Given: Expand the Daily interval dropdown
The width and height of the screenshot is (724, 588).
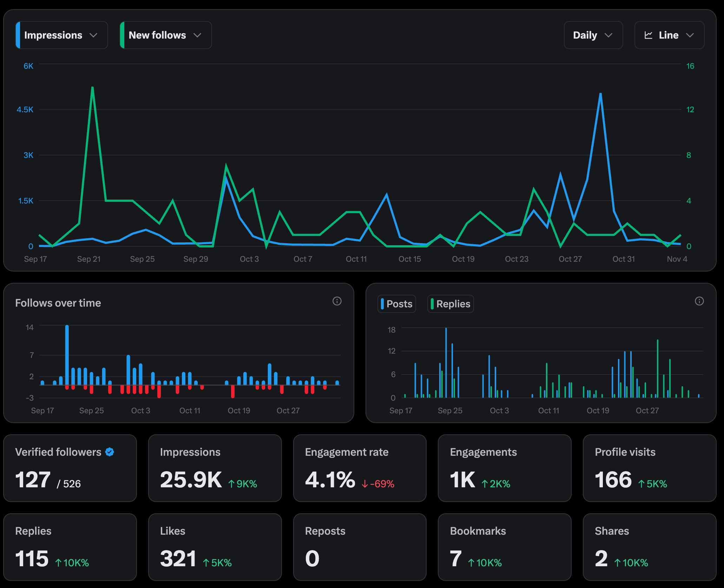Looking at the screenshot, I should point(593,35).
